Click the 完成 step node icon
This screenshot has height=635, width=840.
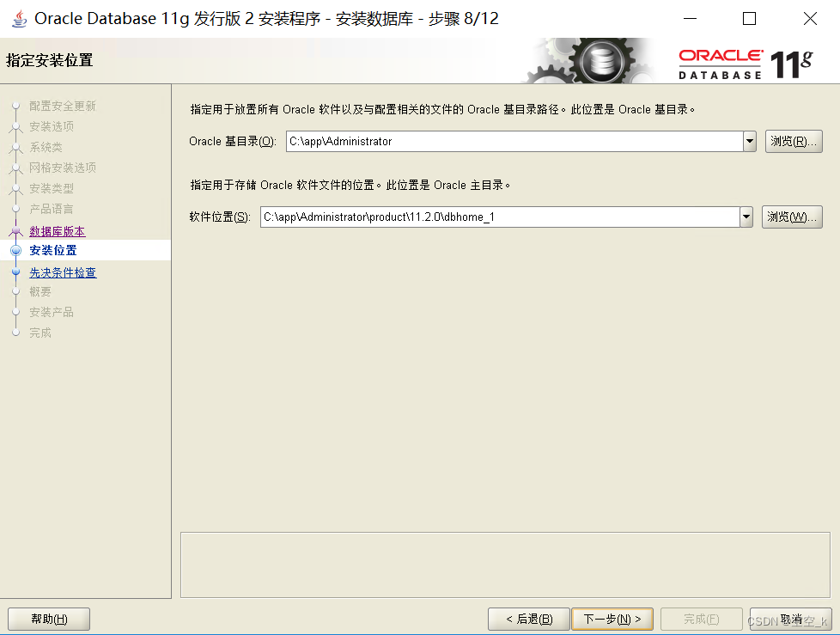click(19, 333)
